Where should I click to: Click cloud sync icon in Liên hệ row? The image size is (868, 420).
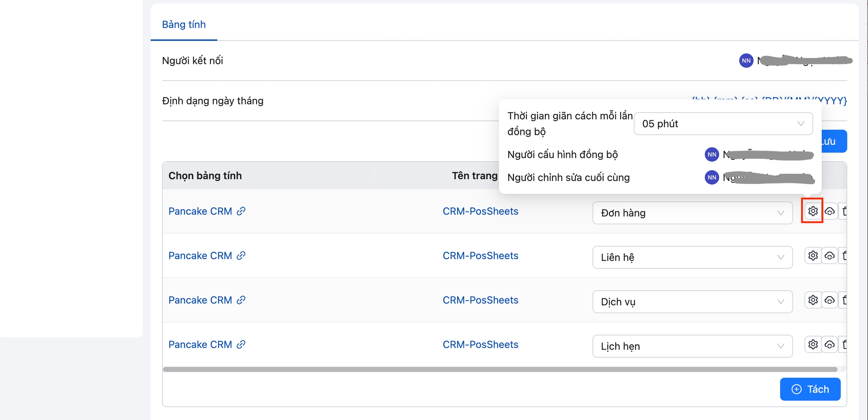click(829, 256)
